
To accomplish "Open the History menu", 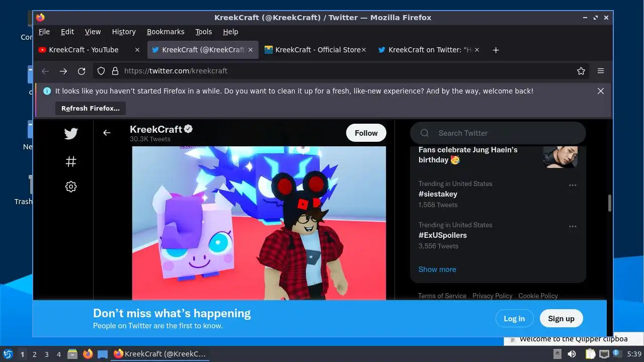I will point(124,32).
